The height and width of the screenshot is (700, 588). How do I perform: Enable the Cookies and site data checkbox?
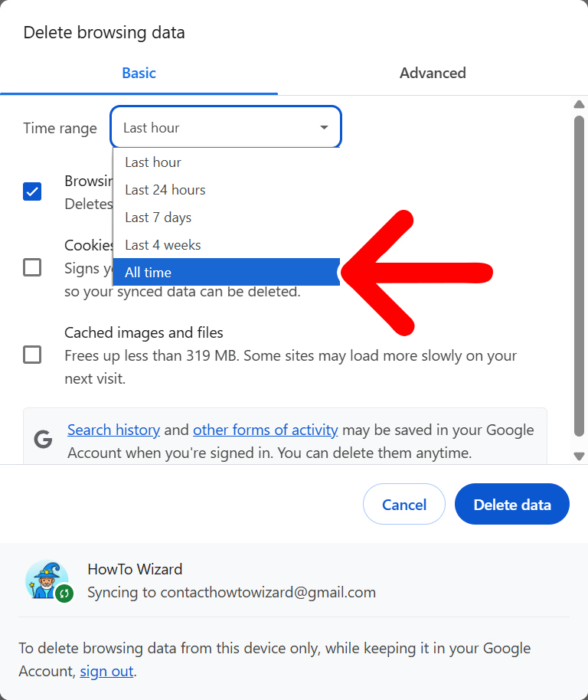pos(32,267)
